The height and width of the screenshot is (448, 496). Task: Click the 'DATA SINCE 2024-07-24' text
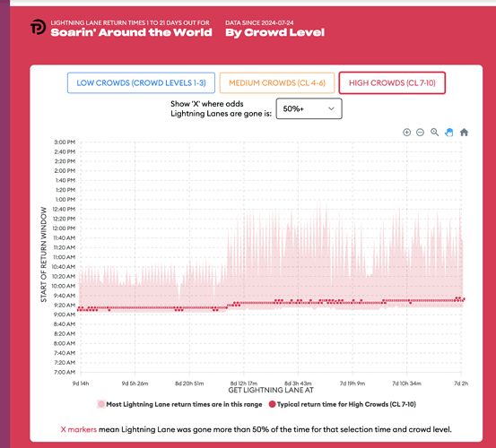click(259, 22)
